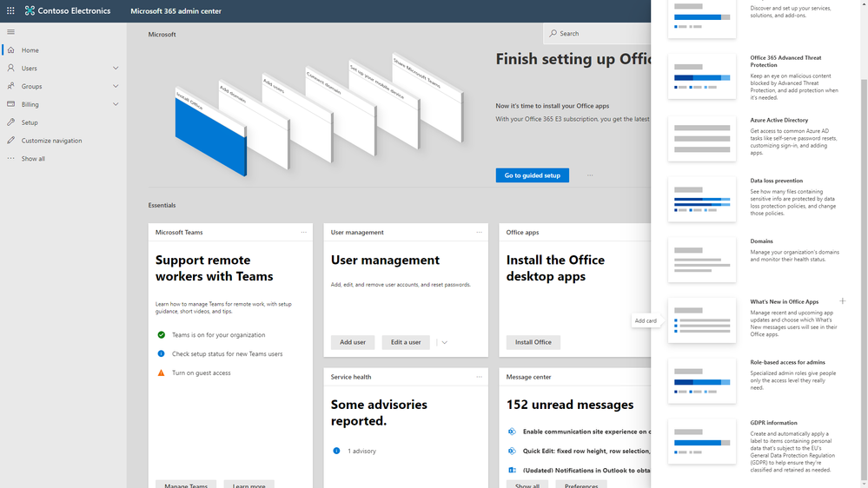This screenshot has width=868, height=488.
Task: Click the Billing card icon
Action: (x=10, y=104)
